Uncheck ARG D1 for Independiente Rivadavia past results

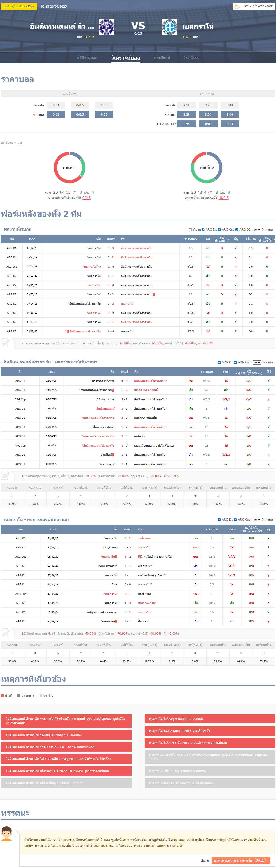[x=219, y=363]
